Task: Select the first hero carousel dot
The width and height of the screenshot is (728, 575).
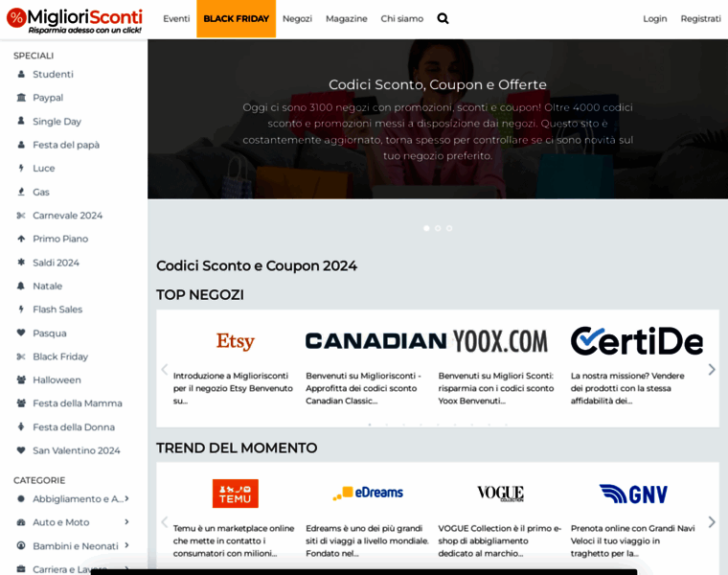Action: 426,228
